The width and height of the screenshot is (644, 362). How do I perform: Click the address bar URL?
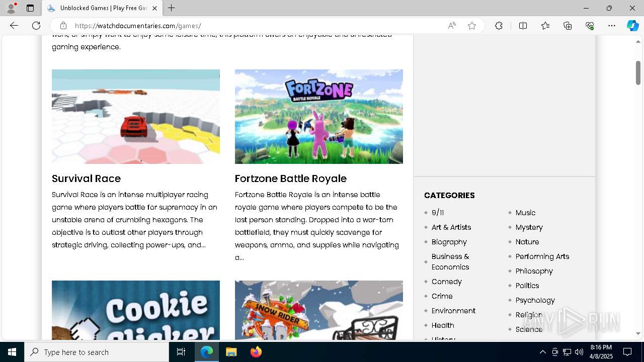138,26
